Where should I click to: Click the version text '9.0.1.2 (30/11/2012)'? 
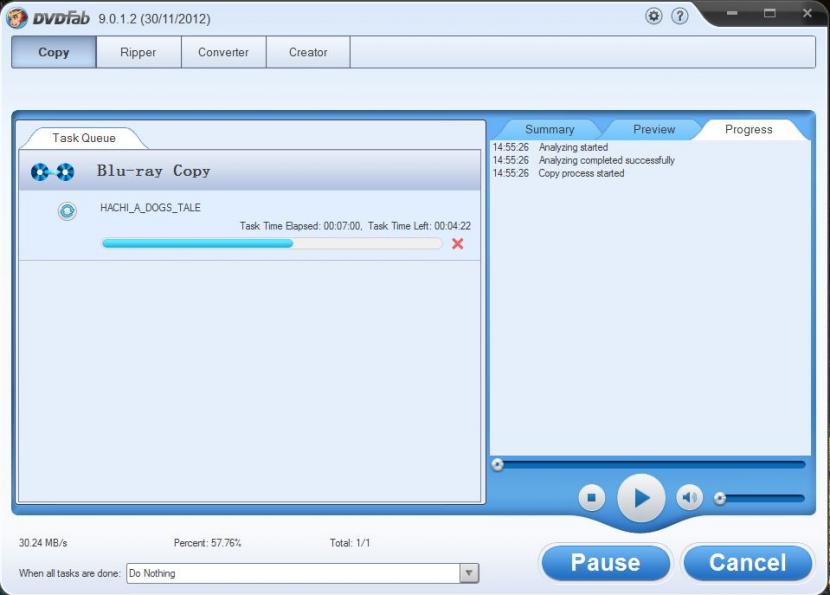point(154,19)
